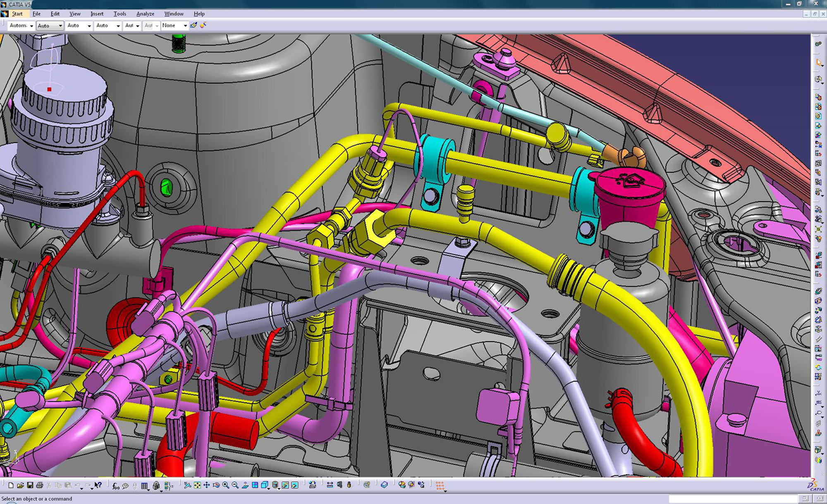This screenshot has height=504, width=827.
Task: Activate the What's This help cursor
Action: point(98,486)
